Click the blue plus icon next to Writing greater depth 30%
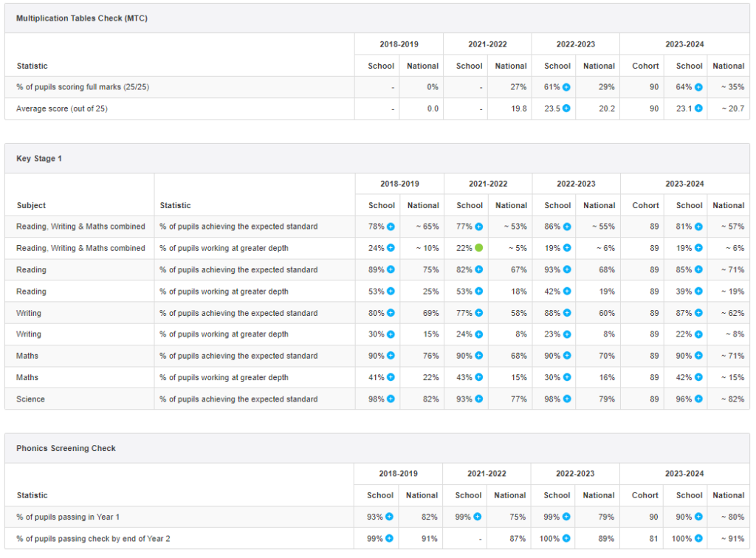 [x=391, y=334]
